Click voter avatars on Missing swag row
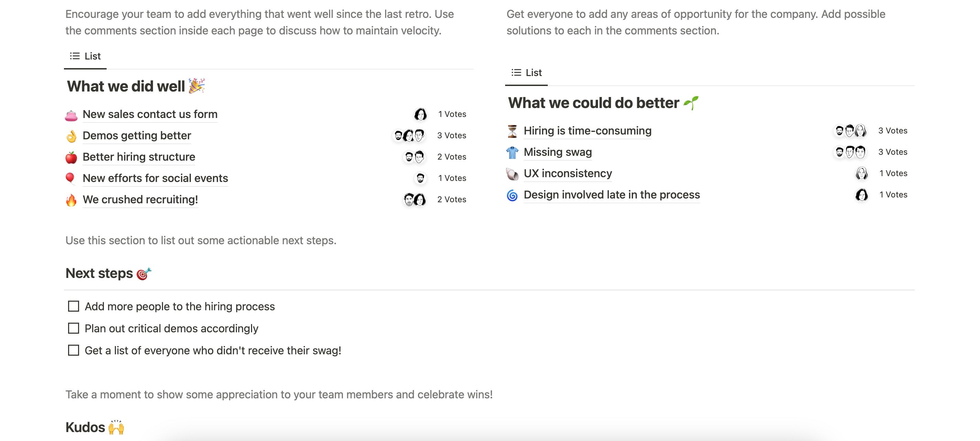 point(850,152)
